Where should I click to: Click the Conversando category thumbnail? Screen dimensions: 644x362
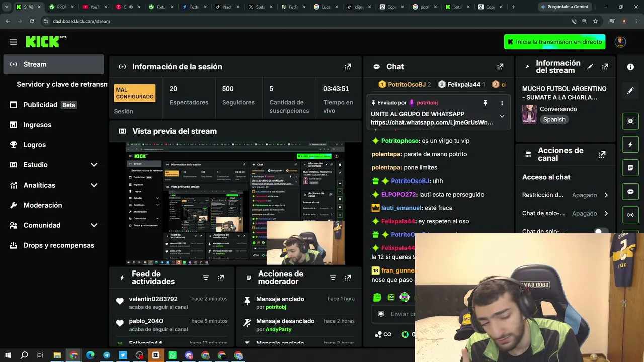point(529,114)
